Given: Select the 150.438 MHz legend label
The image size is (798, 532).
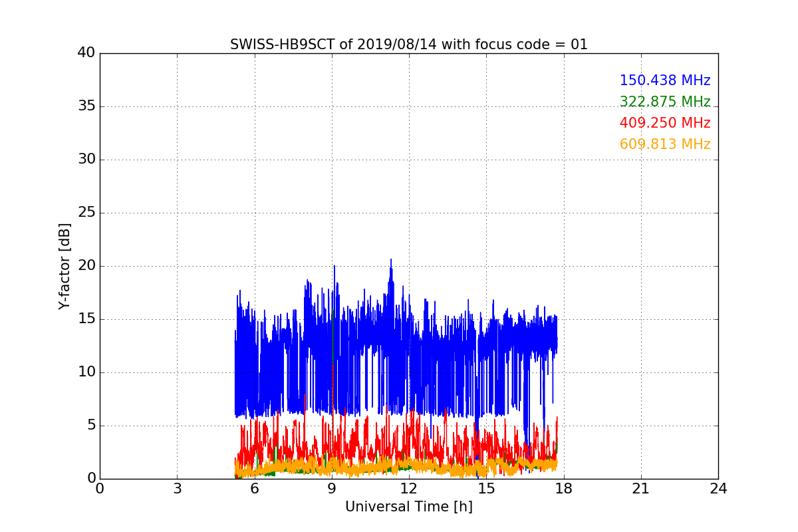Looking at the screenshot, I should [665, 80].
